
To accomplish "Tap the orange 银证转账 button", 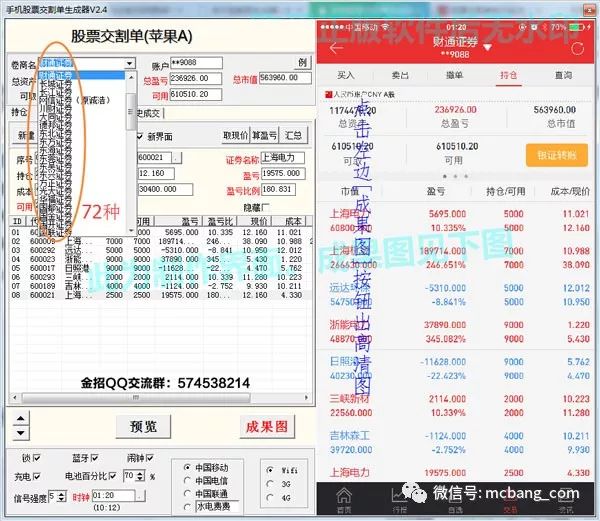I will click(557, 155).
